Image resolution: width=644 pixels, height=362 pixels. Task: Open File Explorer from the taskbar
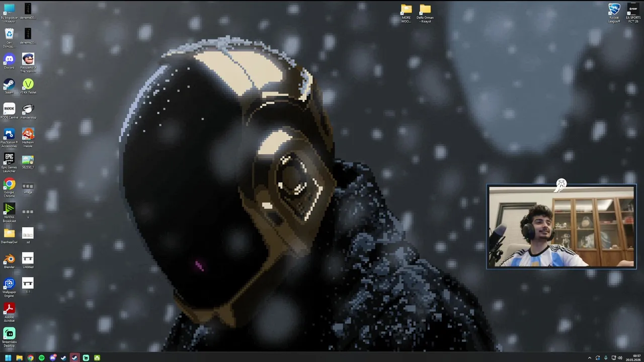pyautogui.click(x=19, y=358)
